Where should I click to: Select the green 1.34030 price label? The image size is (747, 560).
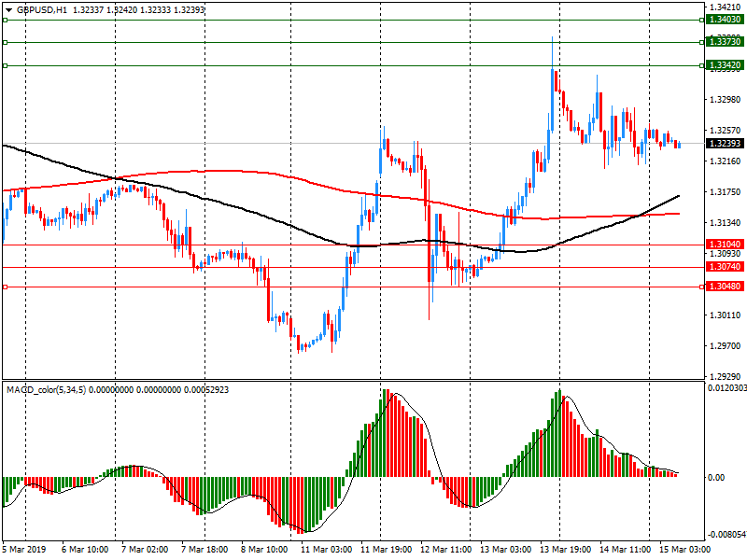click(725, 20)
